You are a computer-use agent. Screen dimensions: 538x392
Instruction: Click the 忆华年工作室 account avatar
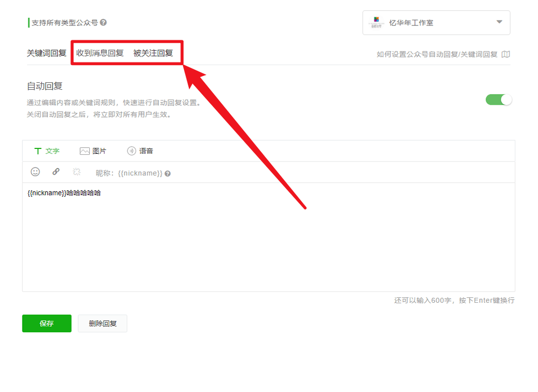(377, 23)
